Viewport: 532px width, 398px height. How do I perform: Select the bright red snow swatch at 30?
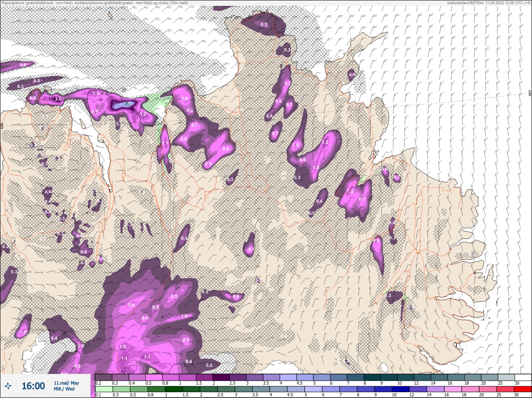point(523,389)
